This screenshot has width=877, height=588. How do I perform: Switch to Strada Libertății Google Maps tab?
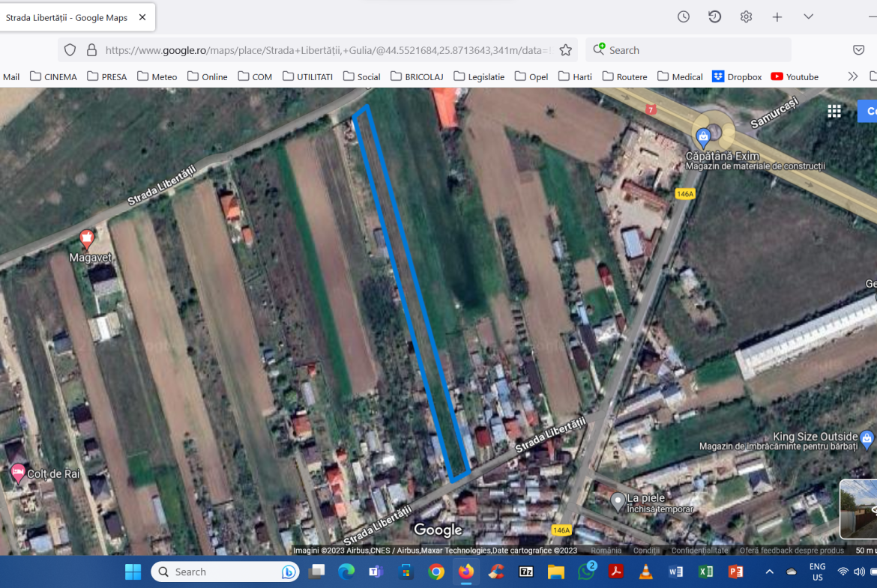67,17
